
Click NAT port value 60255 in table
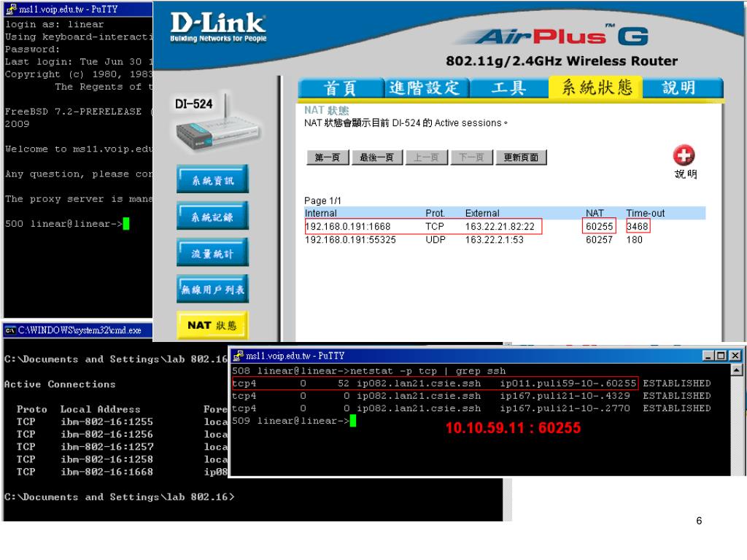(600, 227)
